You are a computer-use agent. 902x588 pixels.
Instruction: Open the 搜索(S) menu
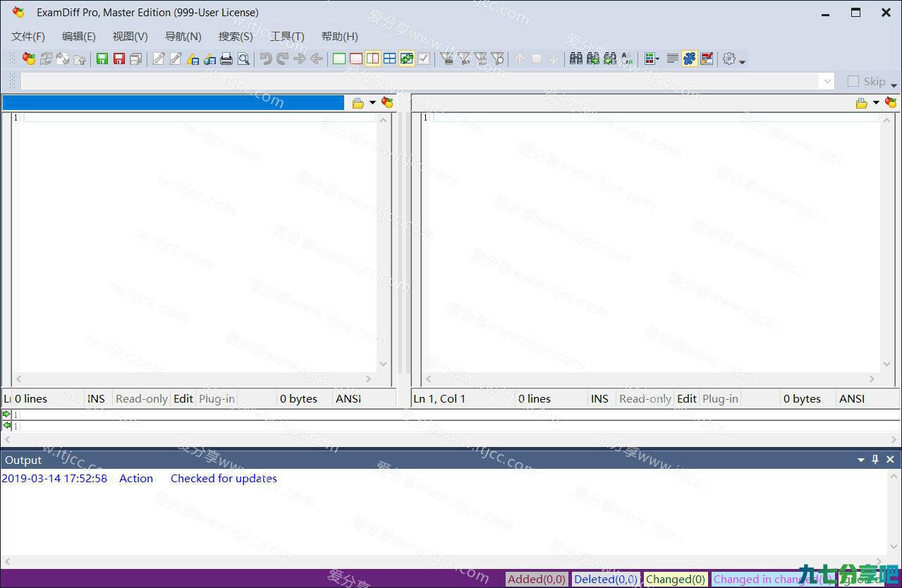[236, 36]
